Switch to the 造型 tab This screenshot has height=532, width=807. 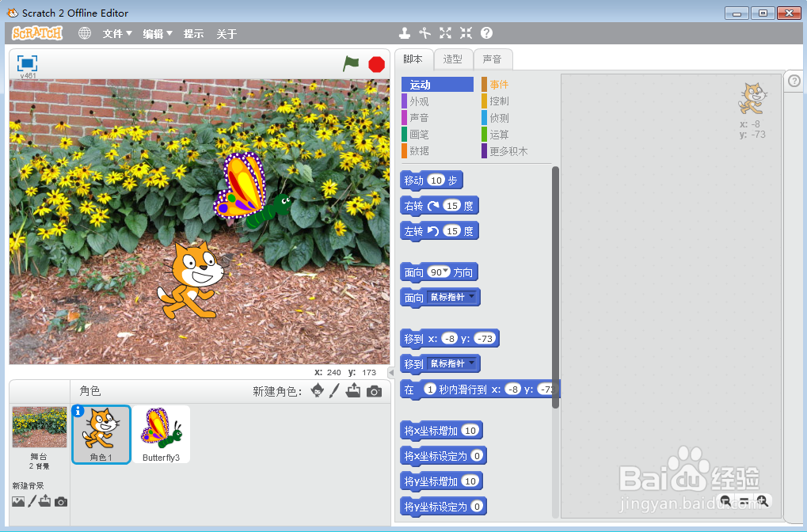[x=453, y=59]
